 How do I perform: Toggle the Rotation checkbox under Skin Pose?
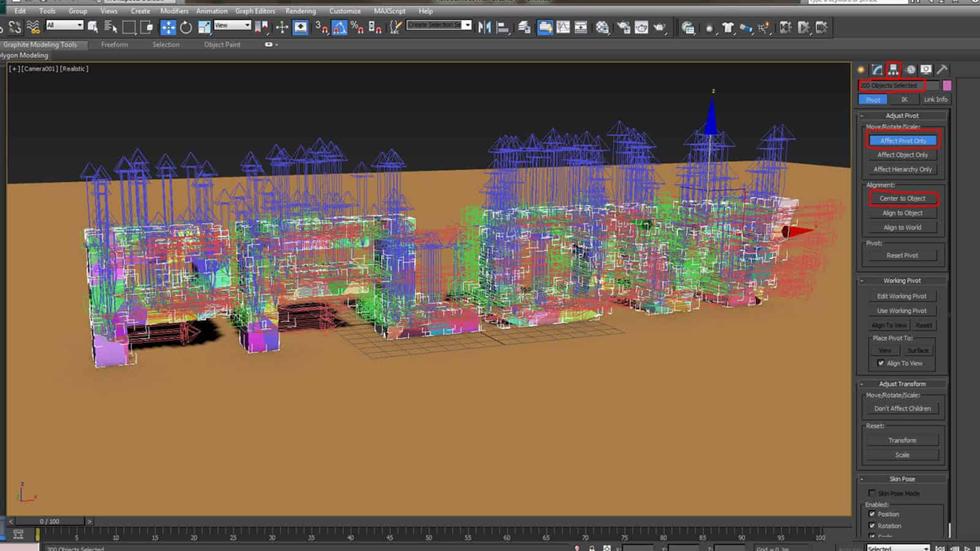click(x=872, y=526)
